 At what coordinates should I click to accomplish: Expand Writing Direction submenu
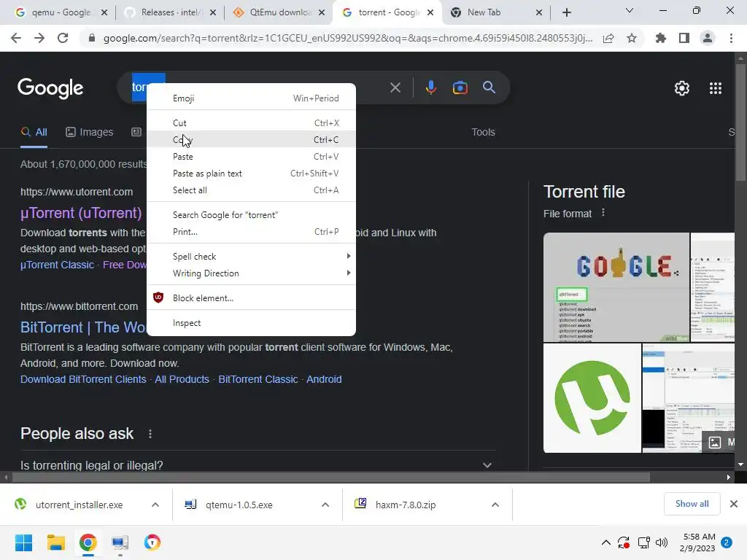252,273
